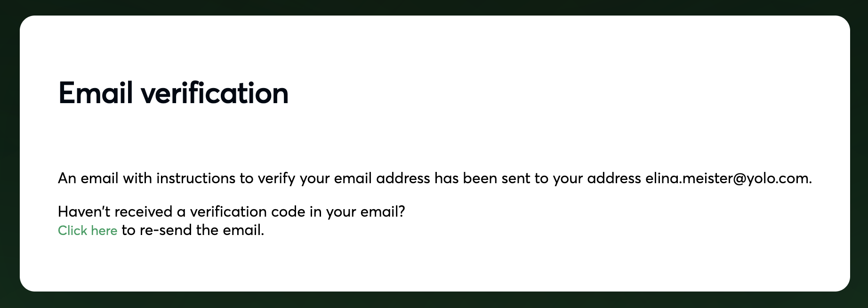Click the word 'Click' in the green link

click(x=72, y=230)
